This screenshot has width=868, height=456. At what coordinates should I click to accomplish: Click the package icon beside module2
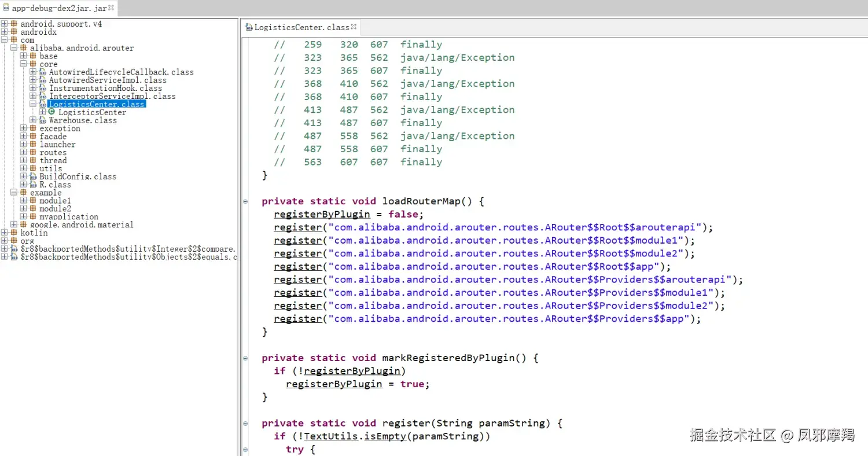pos(33,209)
